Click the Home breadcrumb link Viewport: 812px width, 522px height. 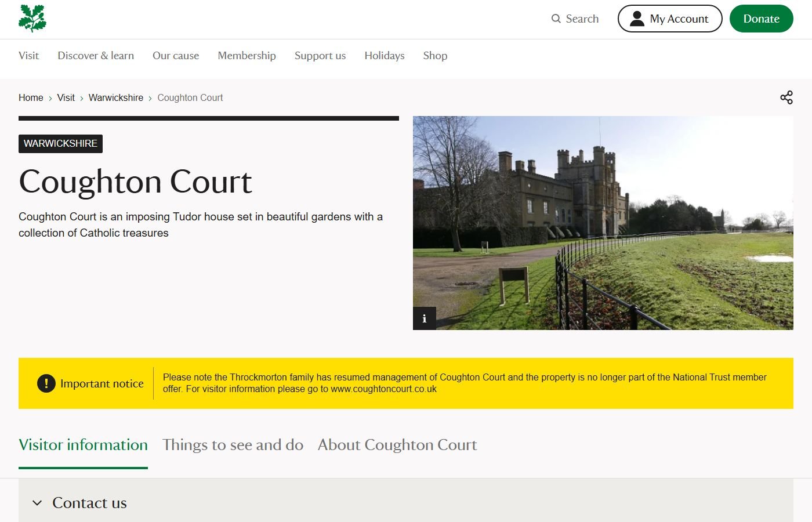coord(31,97)
